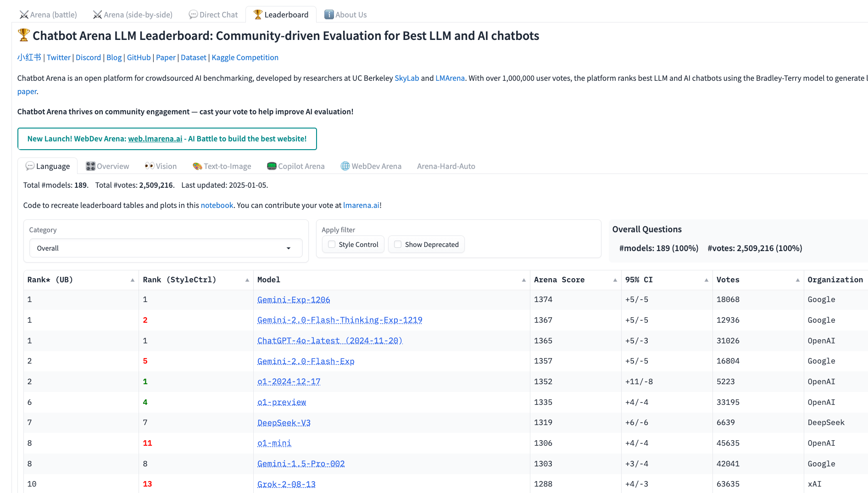Click the crossed swords Arena (battle) icon
868x493 pixels.
[24, 15]
